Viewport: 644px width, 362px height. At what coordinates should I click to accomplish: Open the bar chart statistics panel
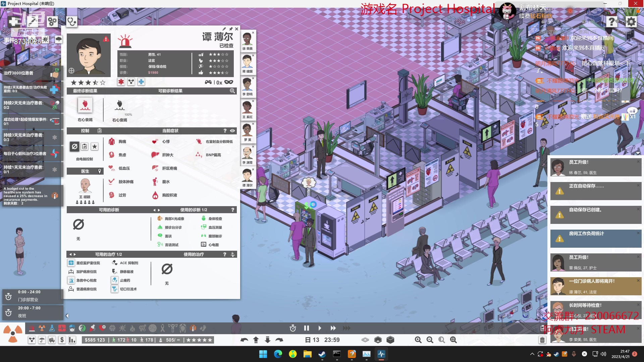pyautogui.click(x=72, y=340)
